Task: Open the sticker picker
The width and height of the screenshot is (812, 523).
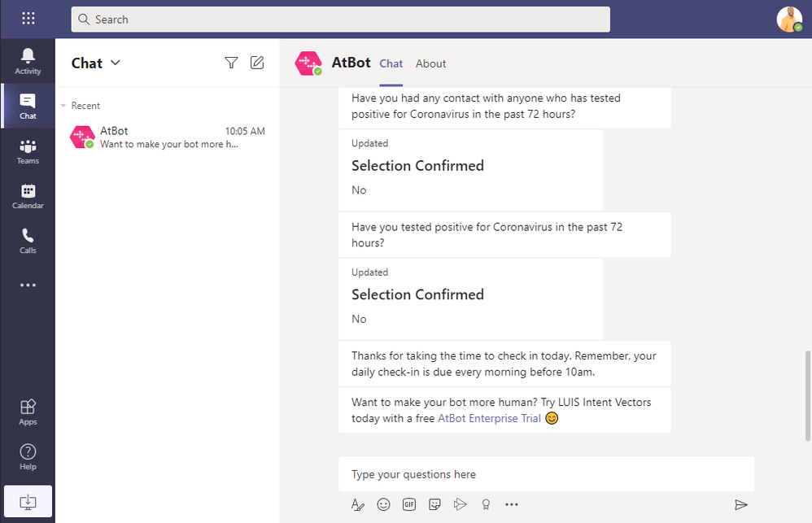Action: tap(435, 504)
